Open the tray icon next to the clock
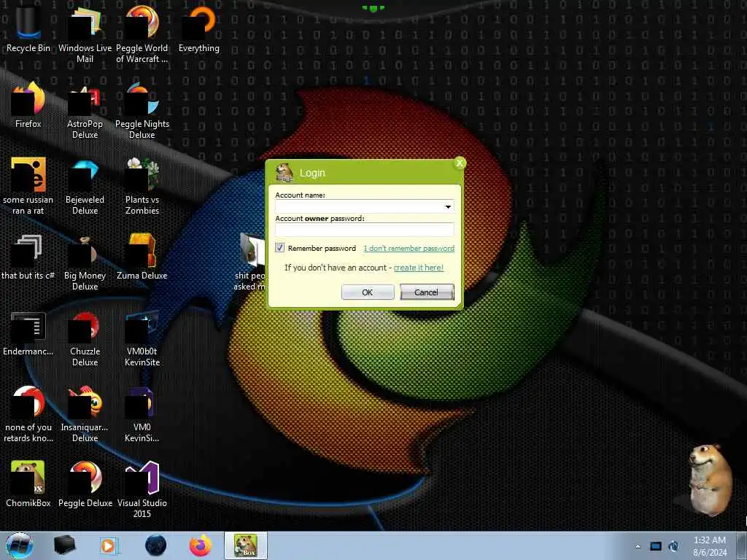This screenshot has width=747, height=560. pos(673,546)
